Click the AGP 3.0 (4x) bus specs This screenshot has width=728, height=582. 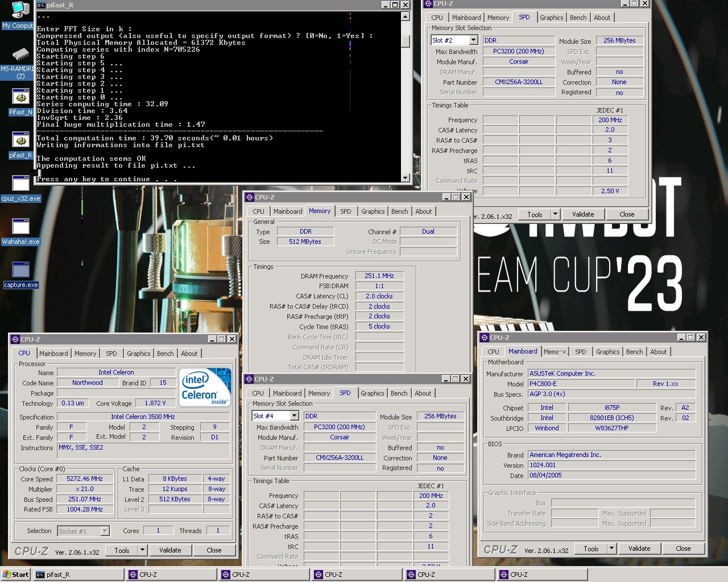point(612,394)
